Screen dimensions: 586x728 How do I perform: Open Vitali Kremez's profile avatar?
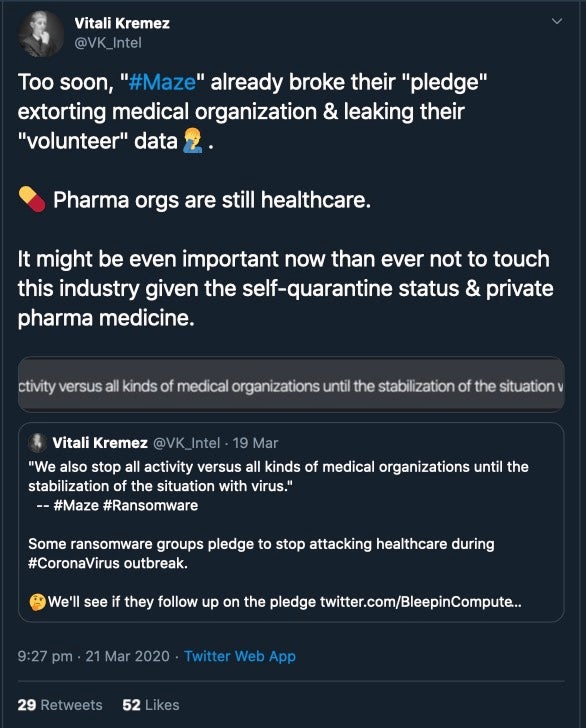pos(41,34)
